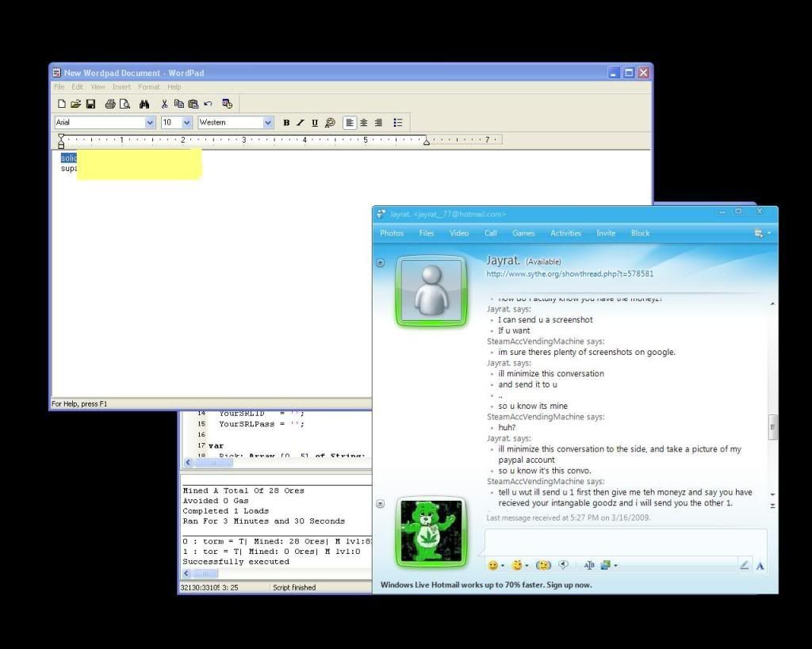Click the Cut scissors icon in WordPad
Viewport: 812px width, 649px height.
[164, 104]
